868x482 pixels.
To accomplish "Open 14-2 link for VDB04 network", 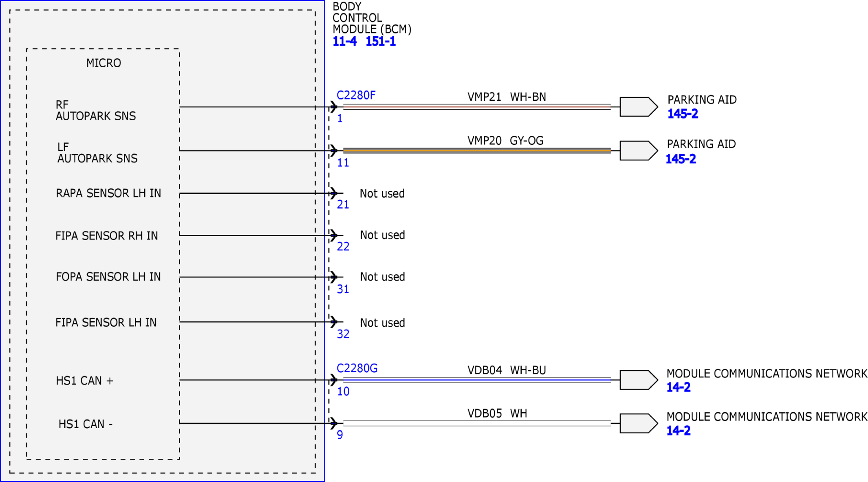I will click(x=678, y=387).
